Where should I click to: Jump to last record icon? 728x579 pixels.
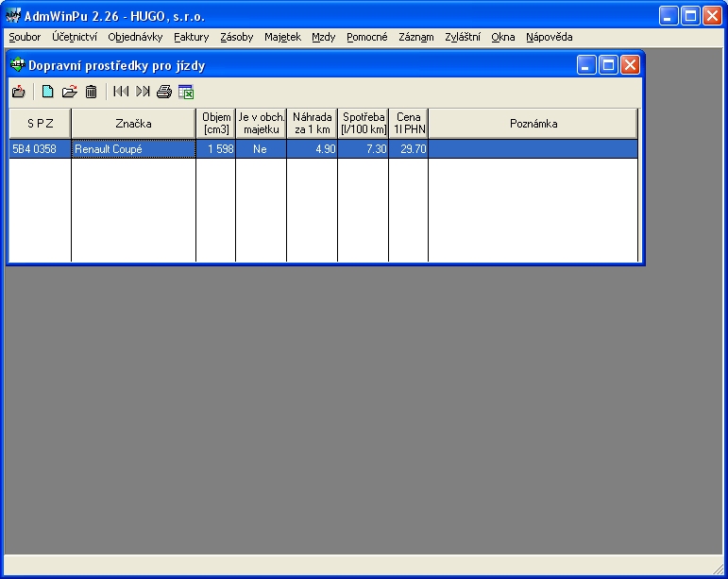click(x=143, y=92)
